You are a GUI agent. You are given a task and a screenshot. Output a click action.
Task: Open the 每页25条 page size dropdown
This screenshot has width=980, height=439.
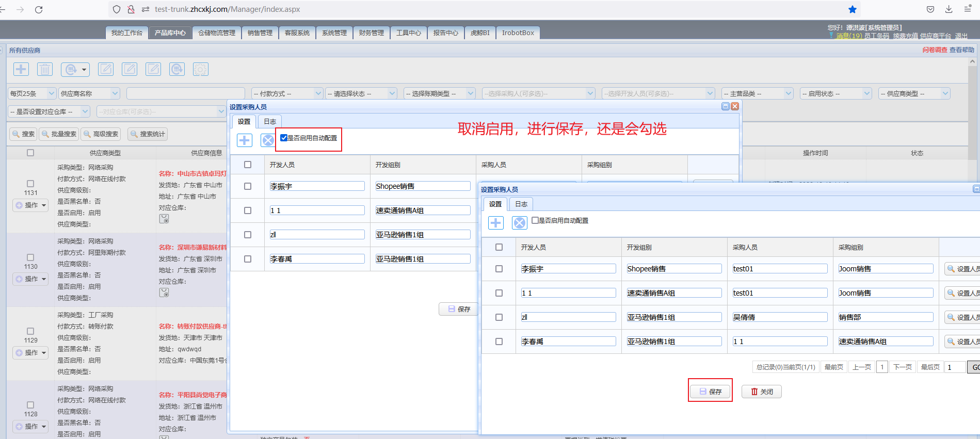click(32, 93)
